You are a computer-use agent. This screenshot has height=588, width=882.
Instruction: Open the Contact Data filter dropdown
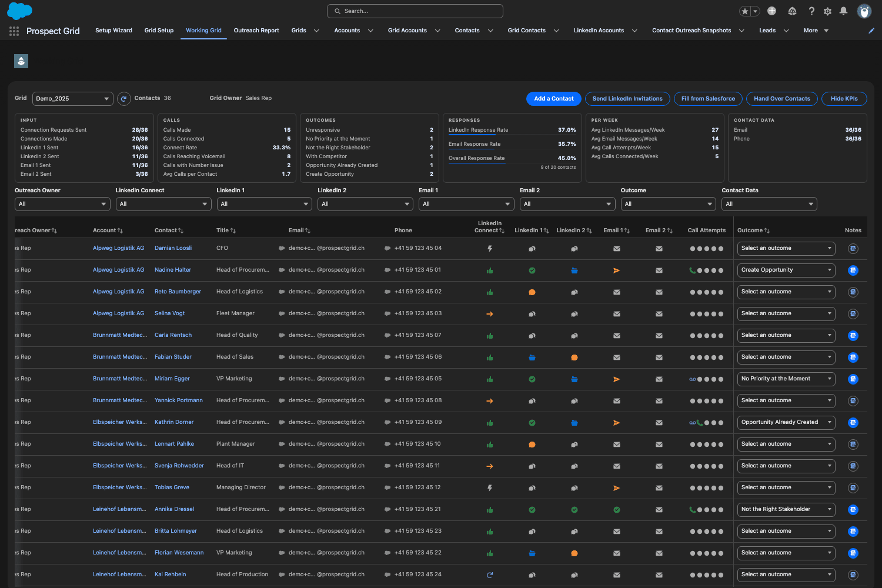(x=770, y=204)
